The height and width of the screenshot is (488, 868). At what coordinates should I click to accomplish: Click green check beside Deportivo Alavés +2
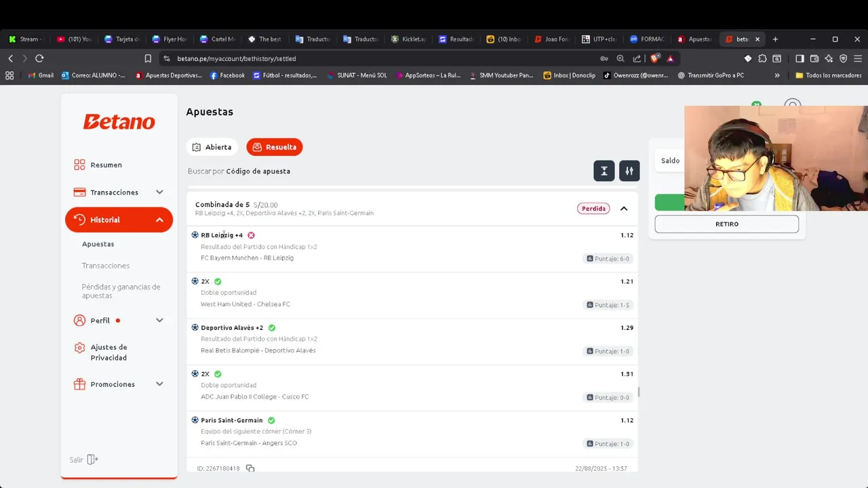click(x=272, y=328)
